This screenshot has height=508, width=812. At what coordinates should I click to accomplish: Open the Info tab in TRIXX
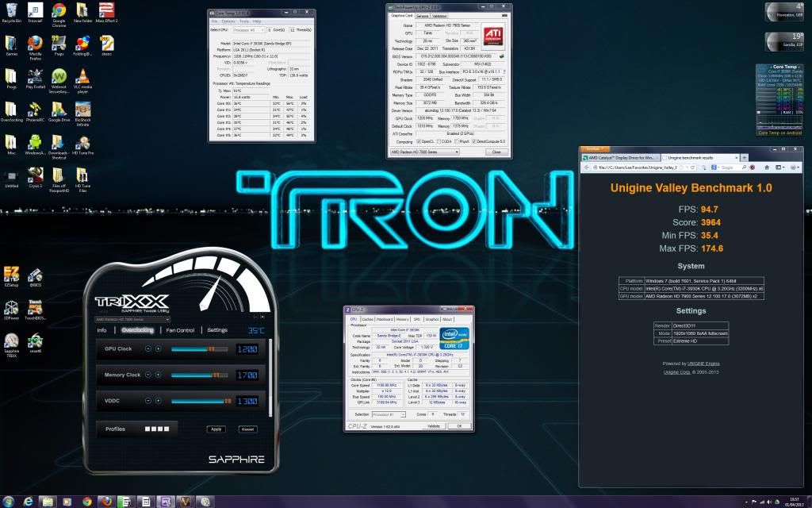[101, 330]
